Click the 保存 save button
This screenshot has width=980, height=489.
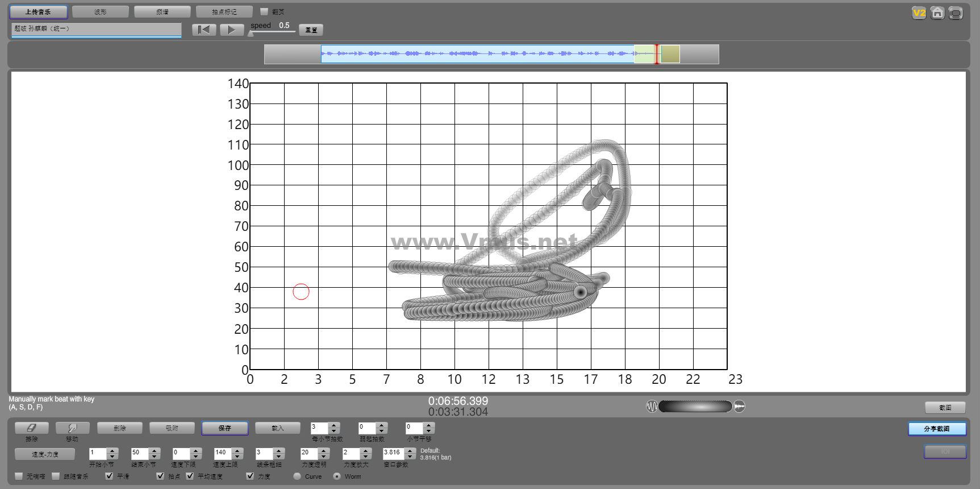[x=225, y=428]
